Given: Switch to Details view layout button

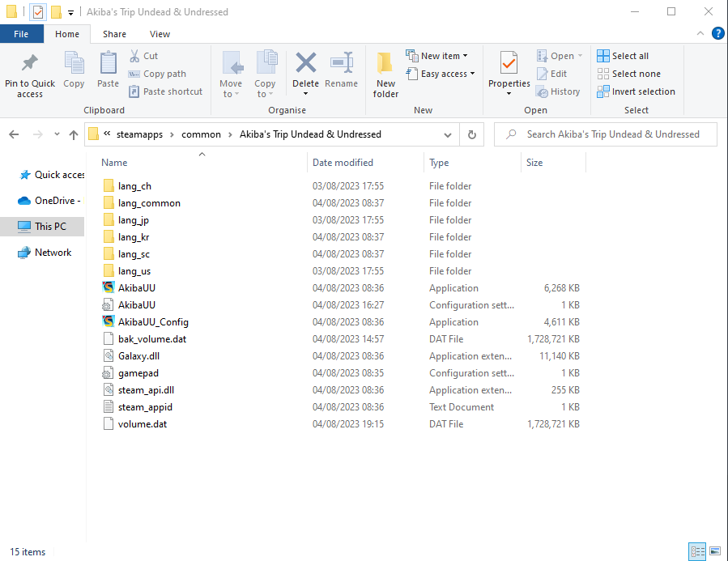Looking at the screenshot, I should pos(697,552).
